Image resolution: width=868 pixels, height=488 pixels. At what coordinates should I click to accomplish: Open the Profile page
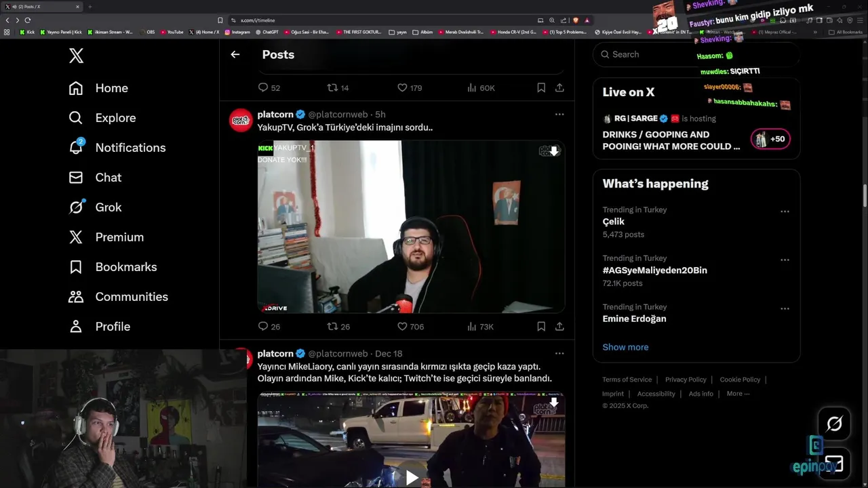99,327
